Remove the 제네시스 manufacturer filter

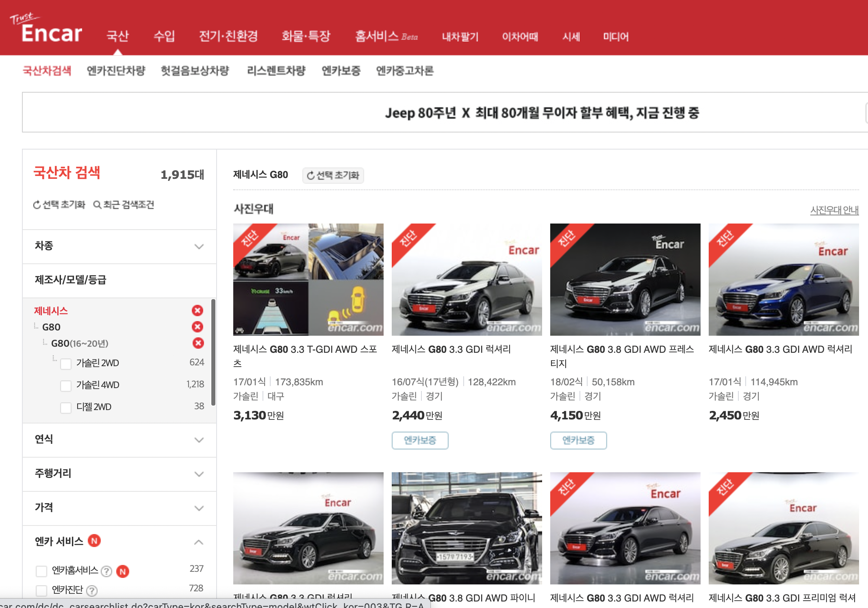click(x=197, y=311)
